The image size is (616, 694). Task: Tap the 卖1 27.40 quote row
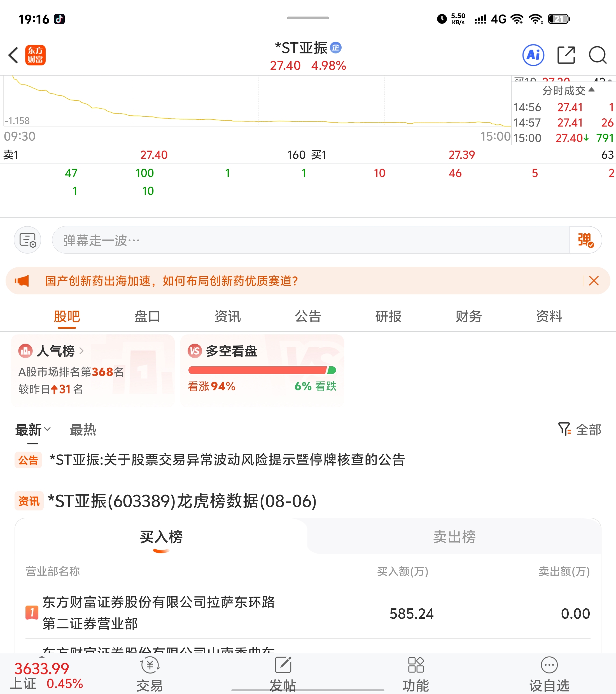[x=154, y=155]
